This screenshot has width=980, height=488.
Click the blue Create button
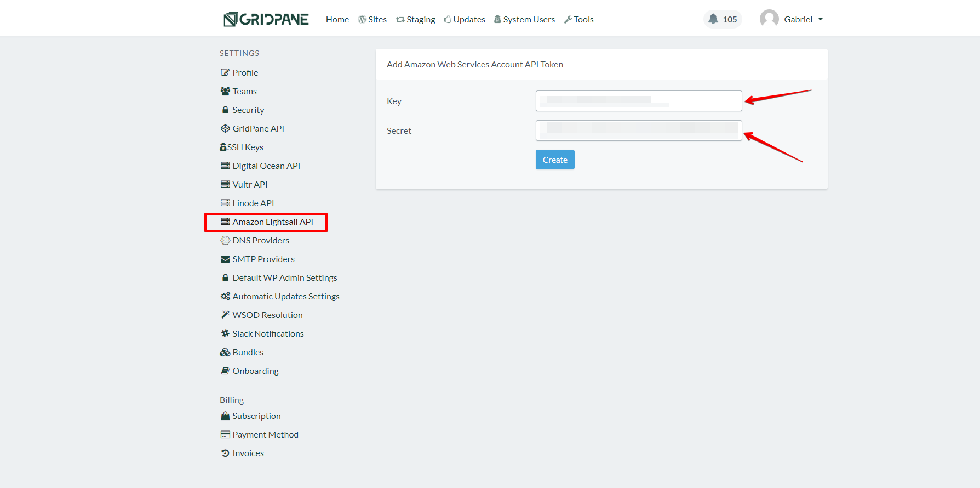pos(555,160)
